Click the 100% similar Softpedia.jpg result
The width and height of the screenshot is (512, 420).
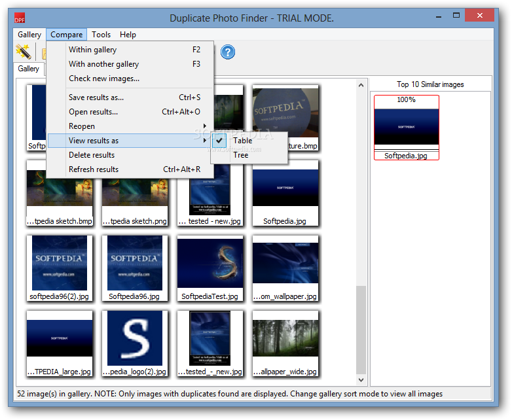[x=406, y=128]
